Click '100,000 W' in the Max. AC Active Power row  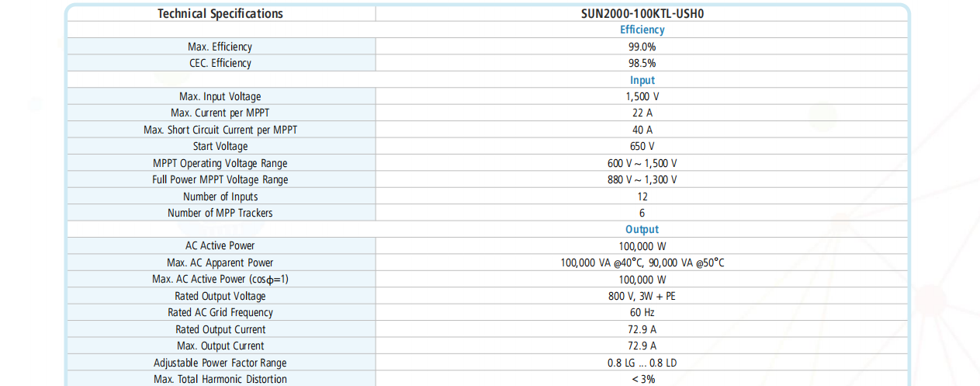click(x=642, y=279)
